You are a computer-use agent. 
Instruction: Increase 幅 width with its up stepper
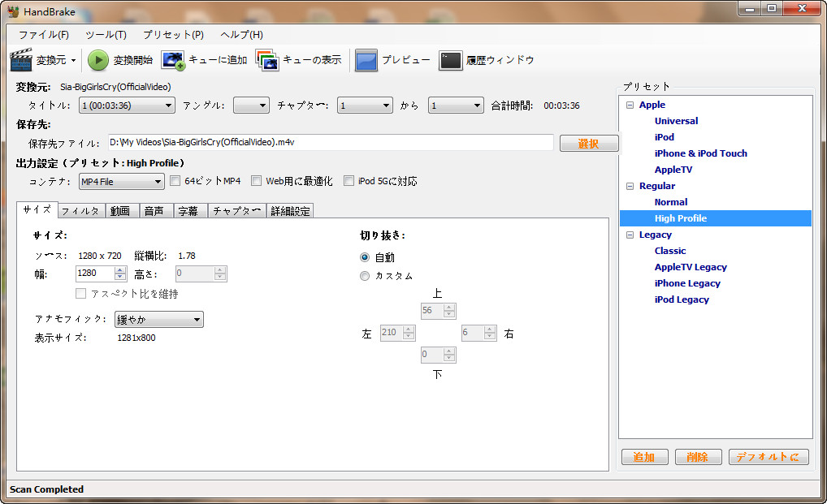click(x=119, y=270)
